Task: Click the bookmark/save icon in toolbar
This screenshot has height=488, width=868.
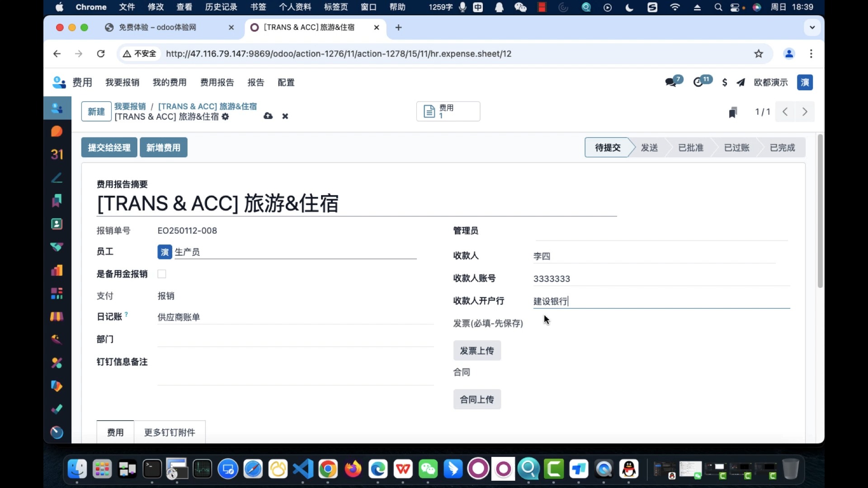Action: [733, 113]
